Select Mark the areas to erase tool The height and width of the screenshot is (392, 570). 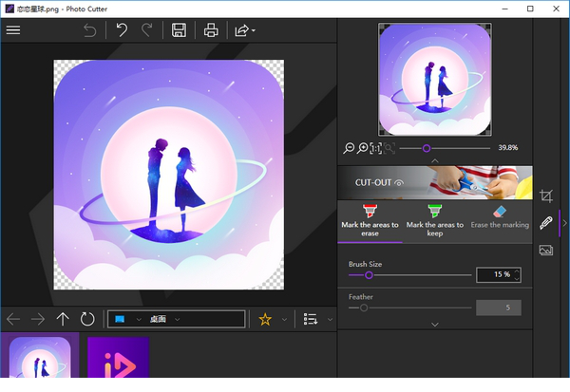370,221
